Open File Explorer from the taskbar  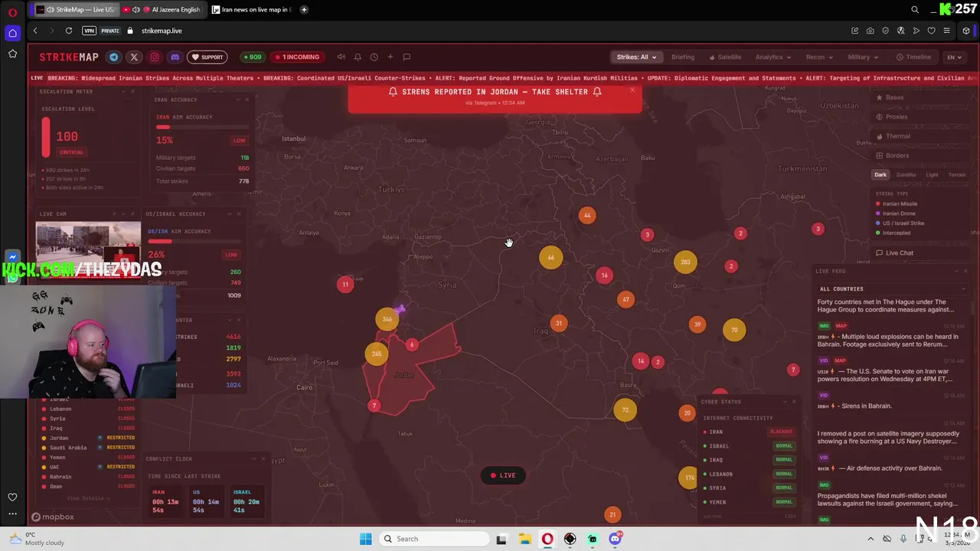[524, 539]
